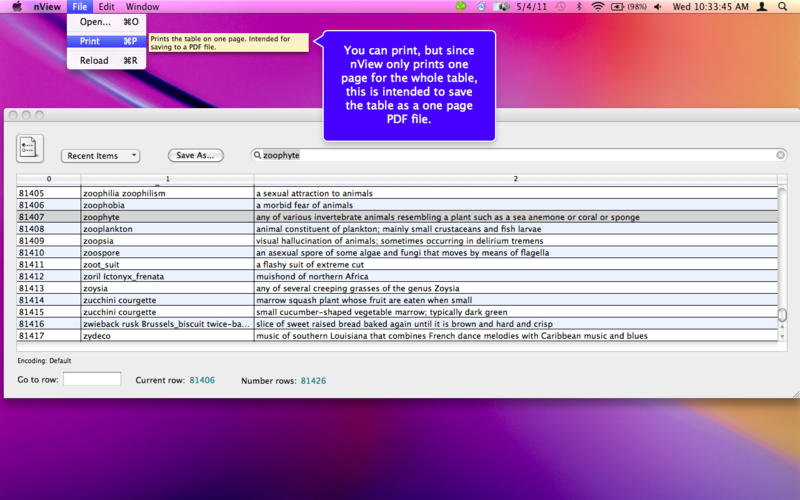Click column header 2

pyautogui.click(x=515, y=179)
